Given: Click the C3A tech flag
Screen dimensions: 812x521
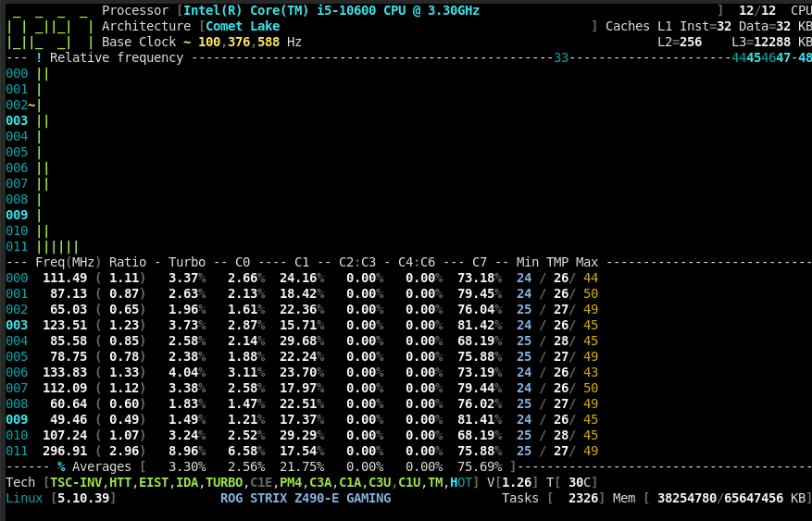Looking at the screenshot, I should pyautogui.click(x=320, y=482).
